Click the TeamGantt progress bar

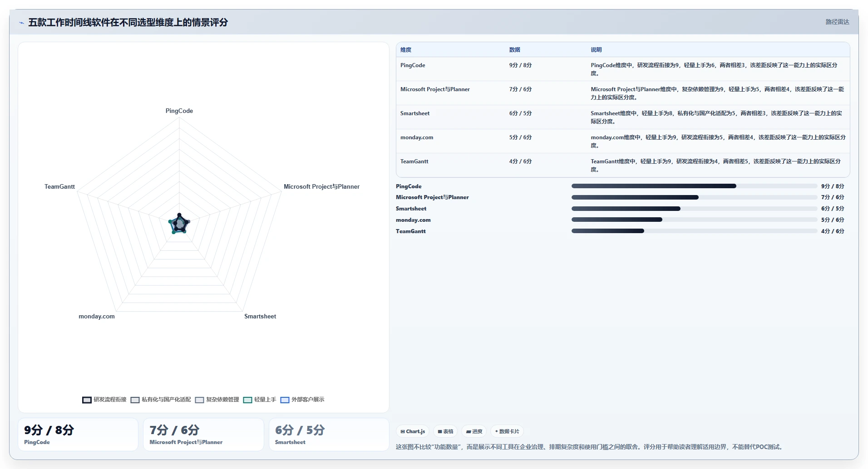click(x=694, y=231)
